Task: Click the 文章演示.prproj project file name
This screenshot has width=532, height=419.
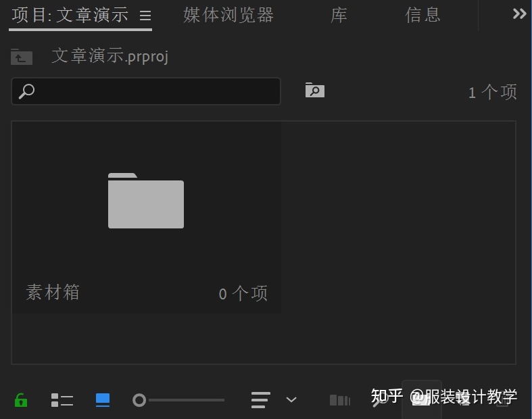Action: point(110,56)
